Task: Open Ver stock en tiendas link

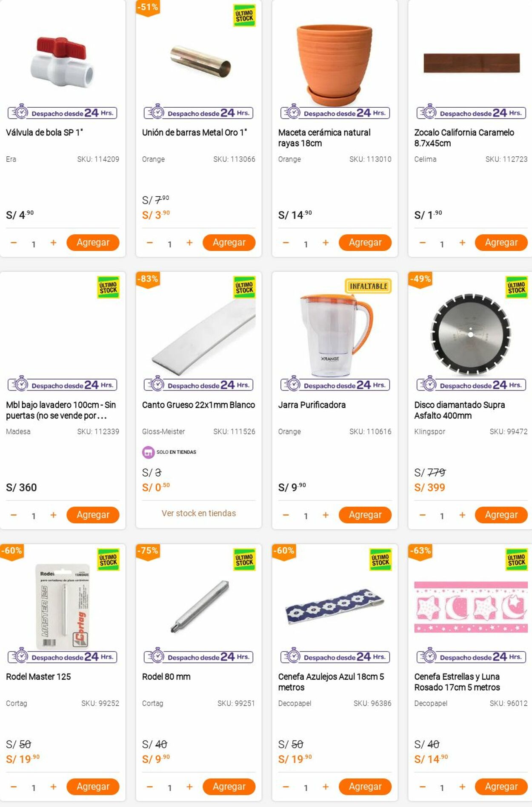Action: point(199,513)
